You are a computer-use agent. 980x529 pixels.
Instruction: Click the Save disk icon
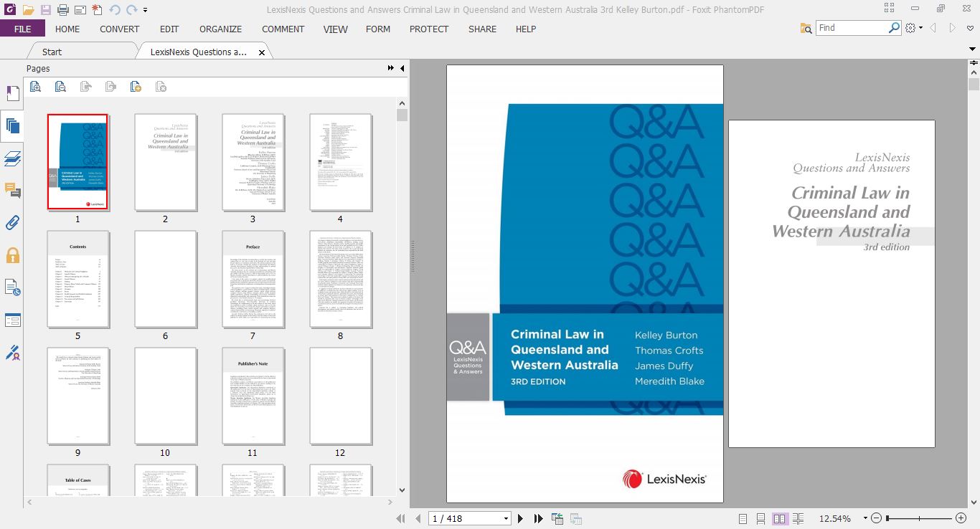point(46,10)
